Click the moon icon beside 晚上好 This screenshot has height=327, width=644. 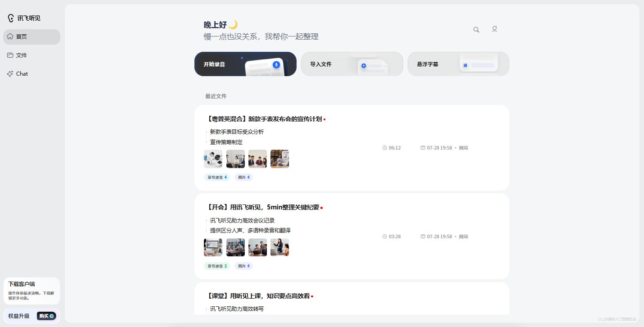point(233,25)
